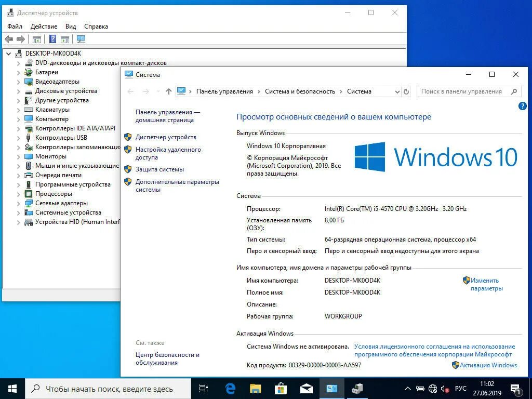Screen dimensions: 532x399
Task: Click Изменить параметры link
Action: pyautogui.click(x=486, y=284)
